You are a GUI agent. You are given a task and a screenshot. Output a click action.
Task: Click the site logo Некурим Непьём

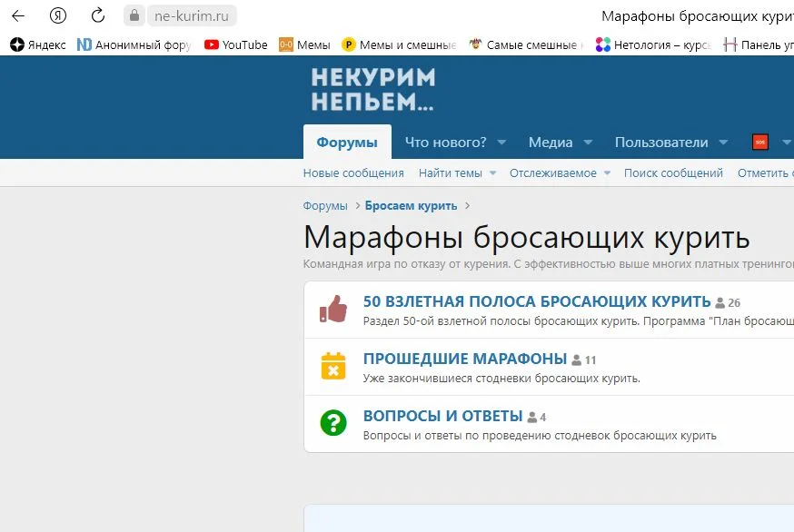pos(372,88)
